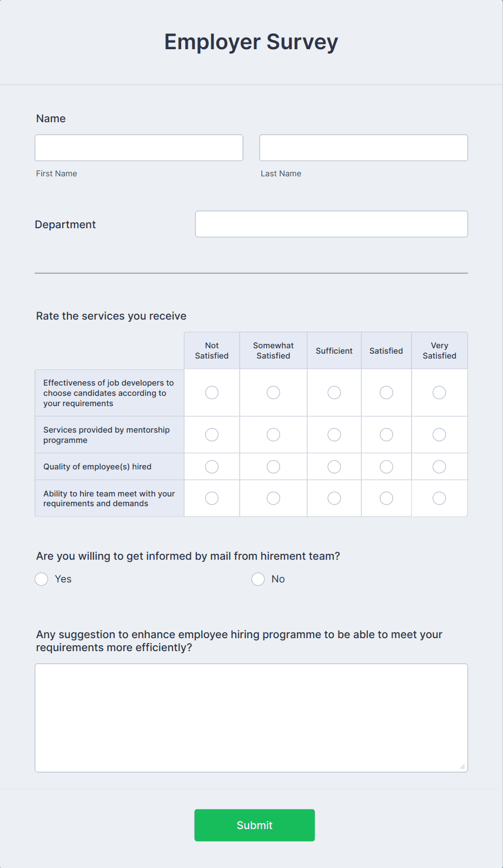Select Sufficient for hire team requirements row
Image resolution: width=503 pixels, height=868 pixels.
coord(334,498)
